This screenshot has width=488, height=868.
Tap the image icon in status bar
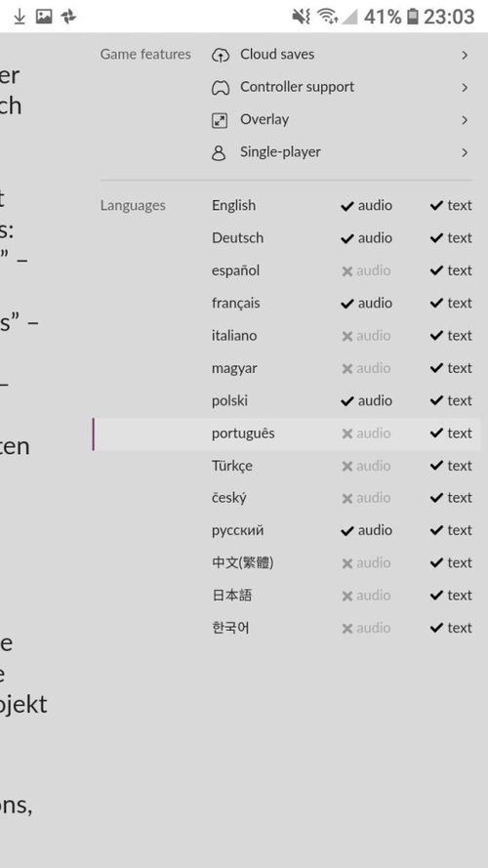tap(44, 17)
